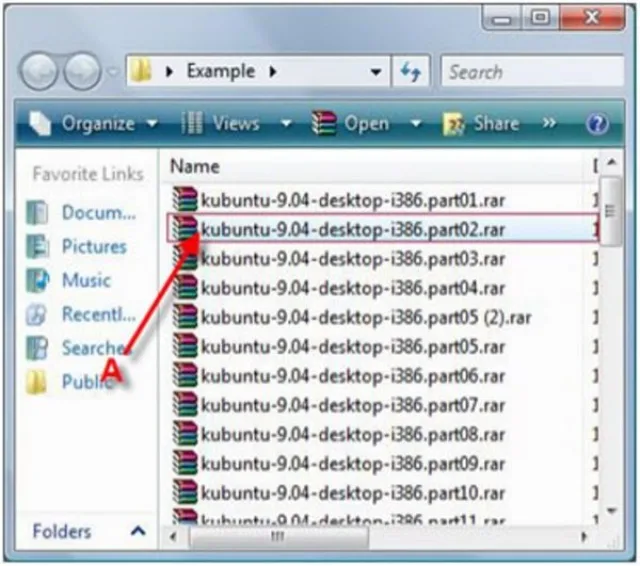Expand the Views dropdown arrow
The height and width of the screenshot is (566, 640).
286,123
